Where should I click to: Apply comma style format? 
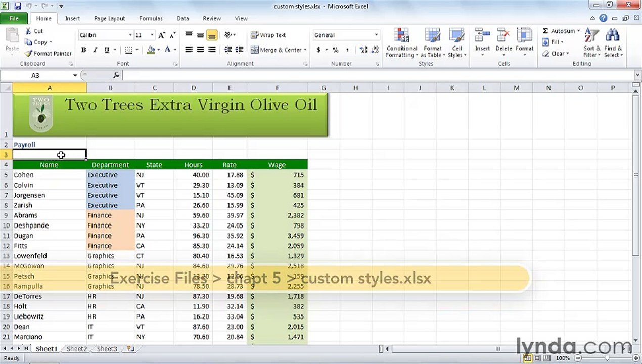pyautogui.click(x=349, y=50)
